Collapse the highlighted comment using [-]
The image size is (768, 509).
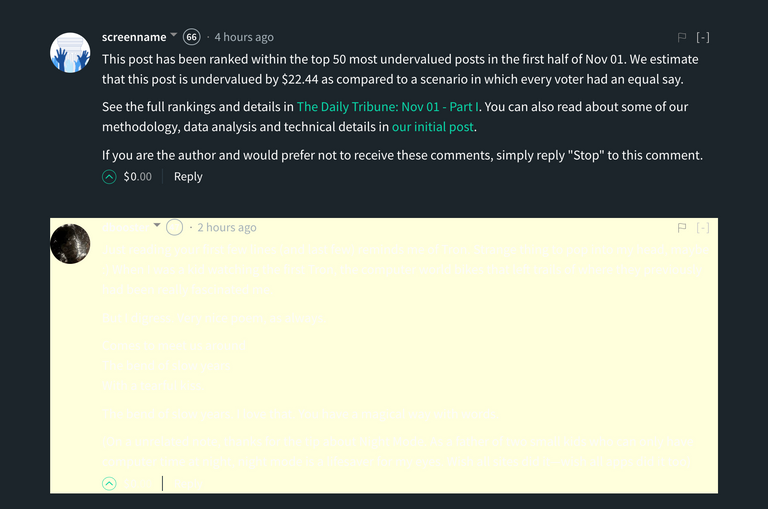[x=703, y=228]
